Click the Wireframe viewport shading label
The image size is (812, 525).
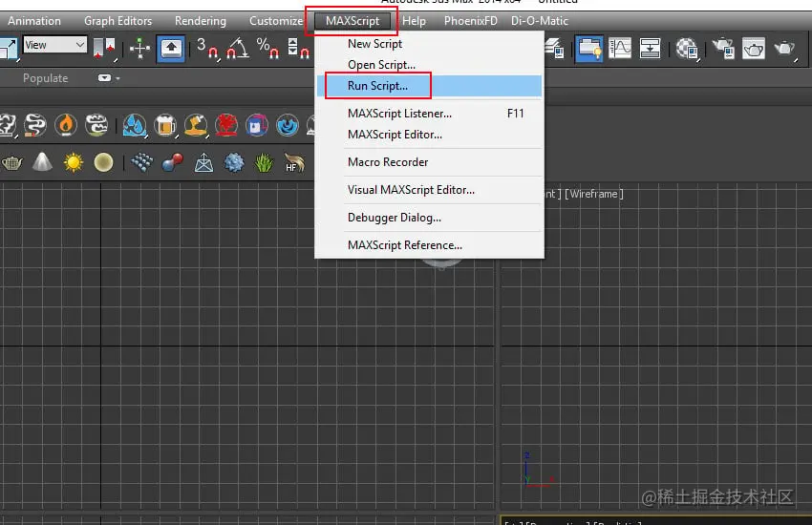594,194
